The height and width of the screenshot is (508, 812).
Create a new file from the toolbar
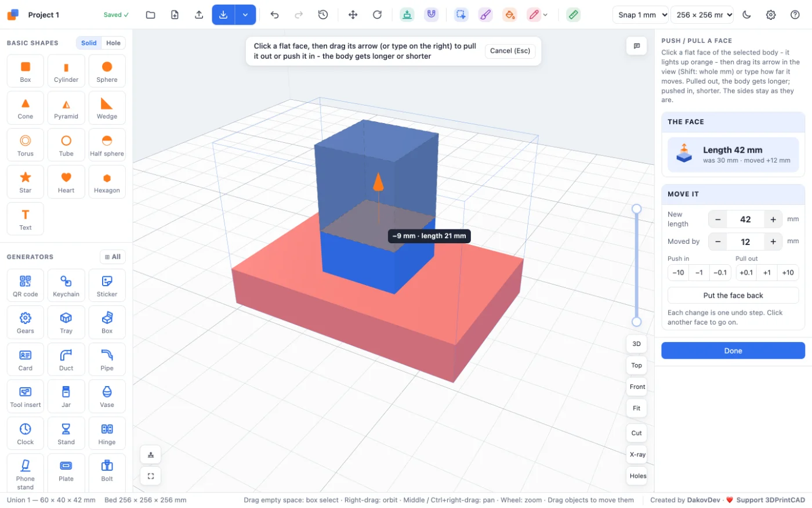pos(175,15)
